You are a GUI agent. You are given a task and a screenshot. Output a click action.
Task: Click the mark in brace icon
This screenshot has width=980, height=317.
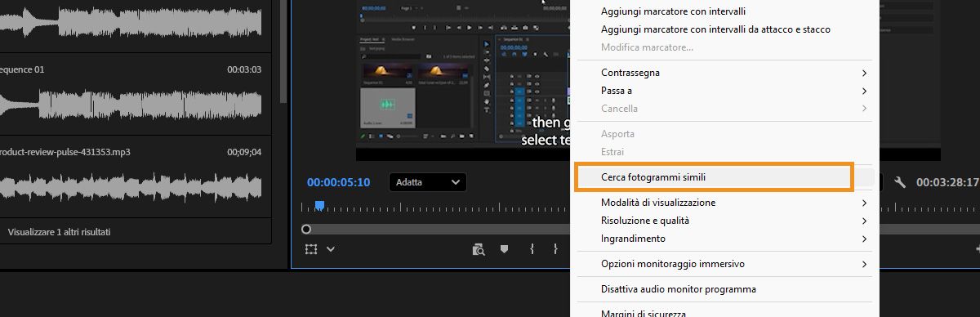(x=532, y=248)
